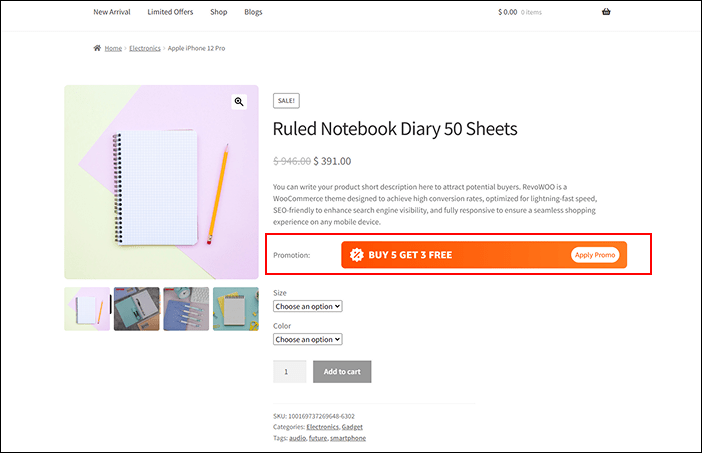This screenshot has height=453, width=702.
Task: Select the fourth notepad on teal thumbnail
Action: (x=236, y=309)
